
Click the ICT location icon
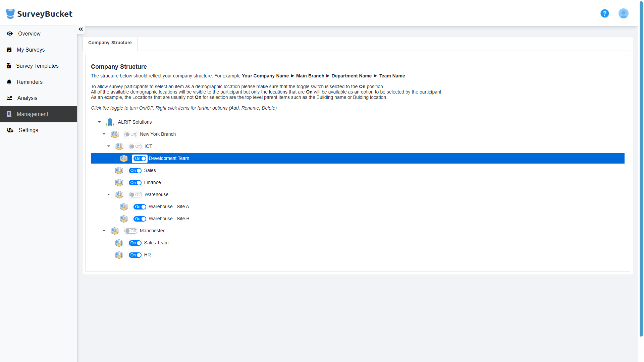[x=119, y=146]
